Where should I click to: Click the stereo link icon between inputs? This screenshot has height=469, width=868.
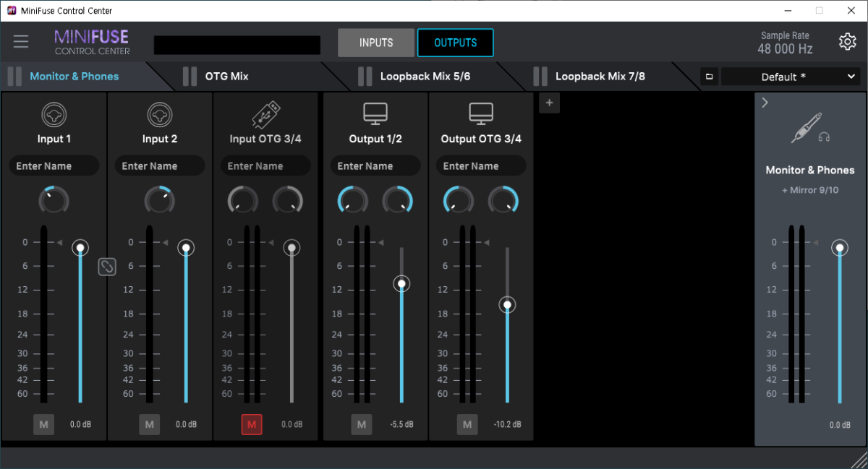coord(106,267)
